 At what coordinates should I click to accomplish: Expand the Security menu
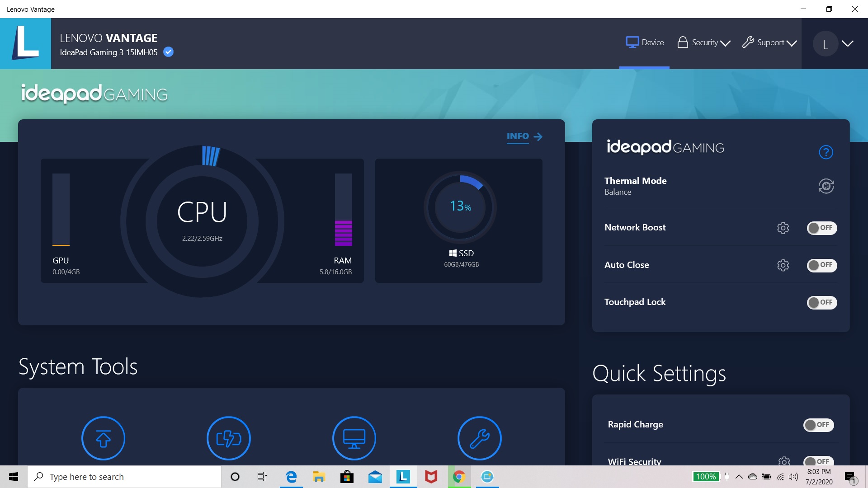pos(704,42)
